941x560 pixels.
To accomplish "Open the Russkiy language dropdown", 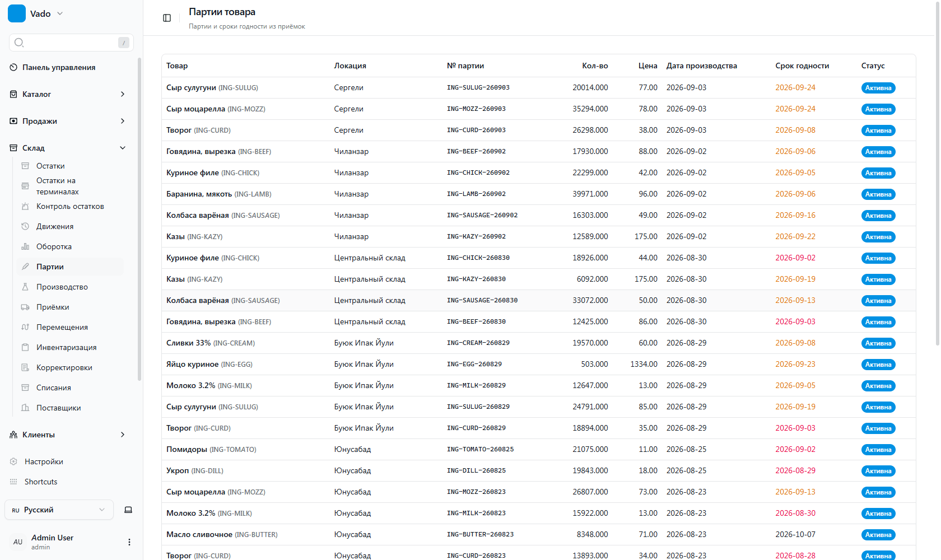I will (x=59, y=510).
